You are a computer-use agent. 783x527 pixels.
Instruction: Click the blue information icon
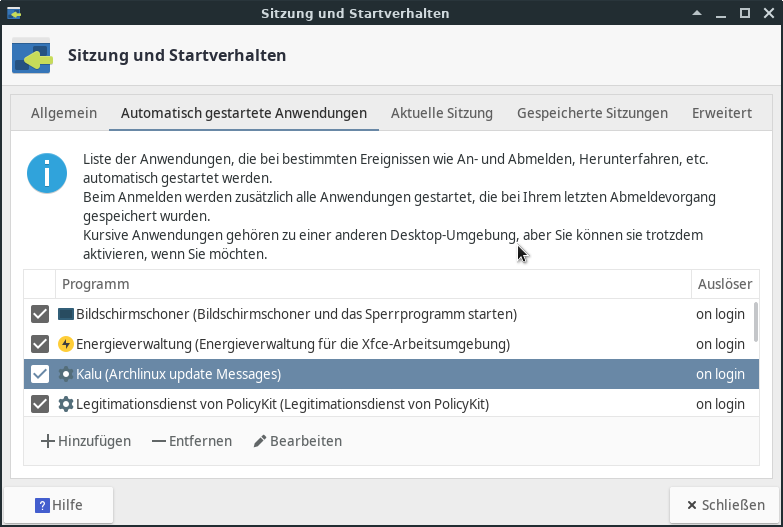point(46,173)
